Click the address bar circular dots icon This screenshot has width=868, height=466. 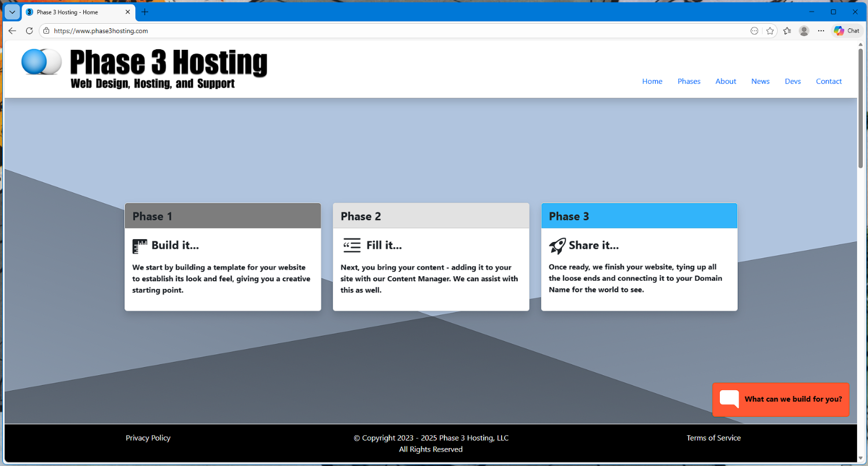[x=754, y=31]
